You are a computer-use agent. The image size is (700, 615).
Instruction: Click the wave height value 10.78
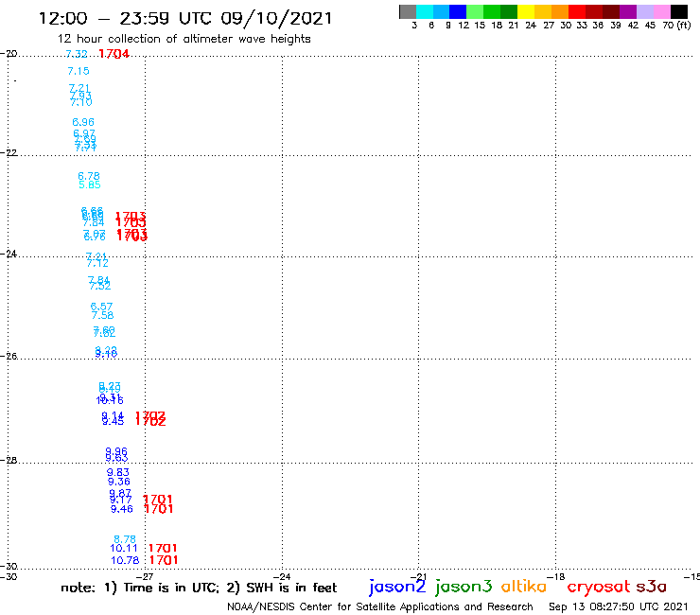125,560
